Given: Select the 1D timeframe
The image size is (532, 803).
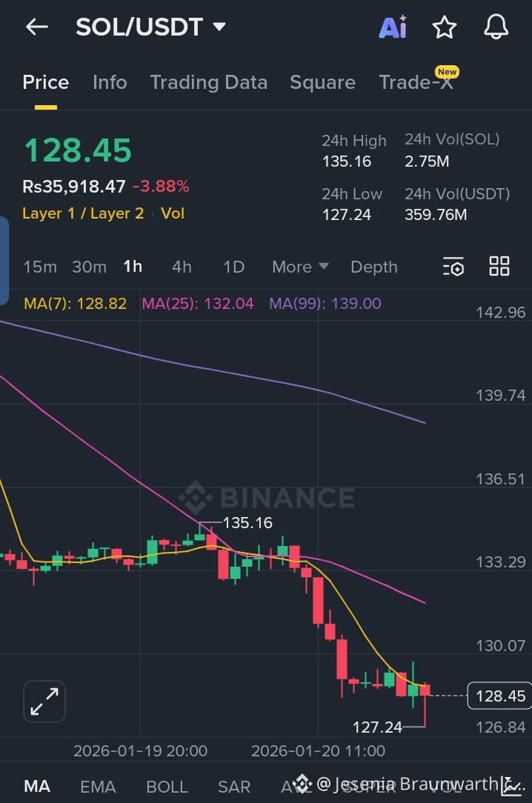Looking at the screenshot, I should [x=233, y=267].
